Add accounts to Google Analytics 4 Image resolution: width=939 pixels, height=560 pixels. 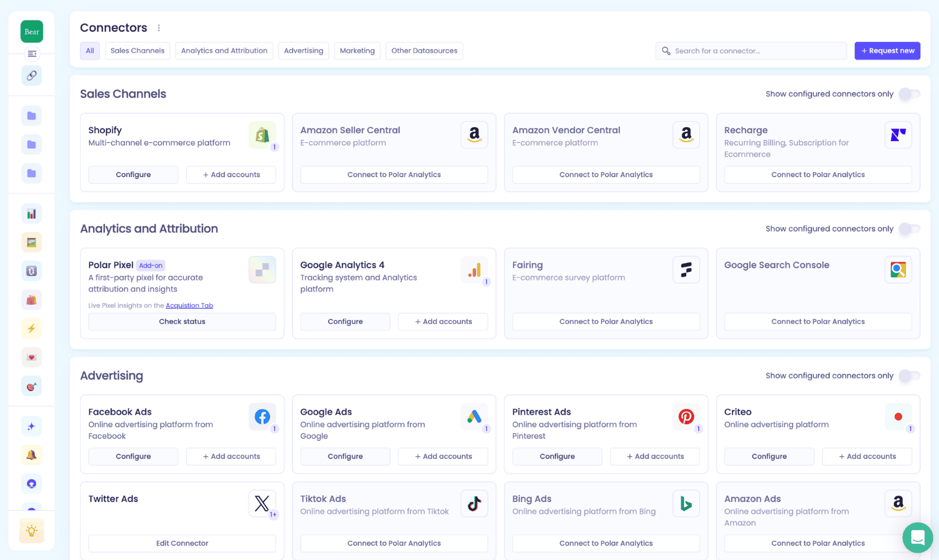tap(443, 322)
